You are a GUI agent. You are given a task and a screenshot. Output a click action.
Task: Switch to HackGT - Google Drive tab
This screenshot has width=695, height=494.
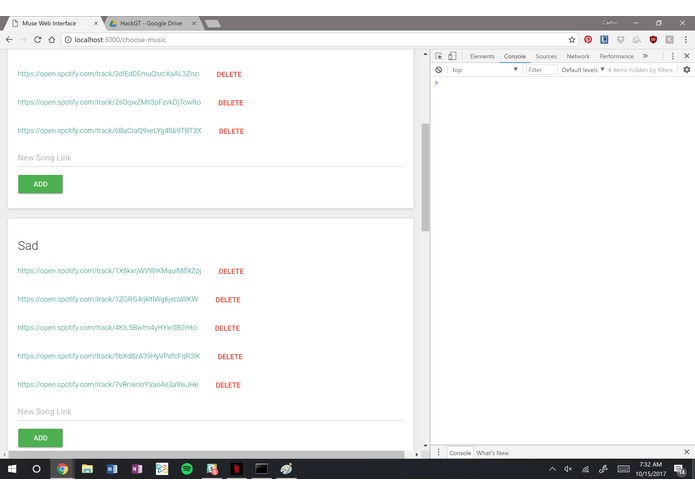pos(151,23)
